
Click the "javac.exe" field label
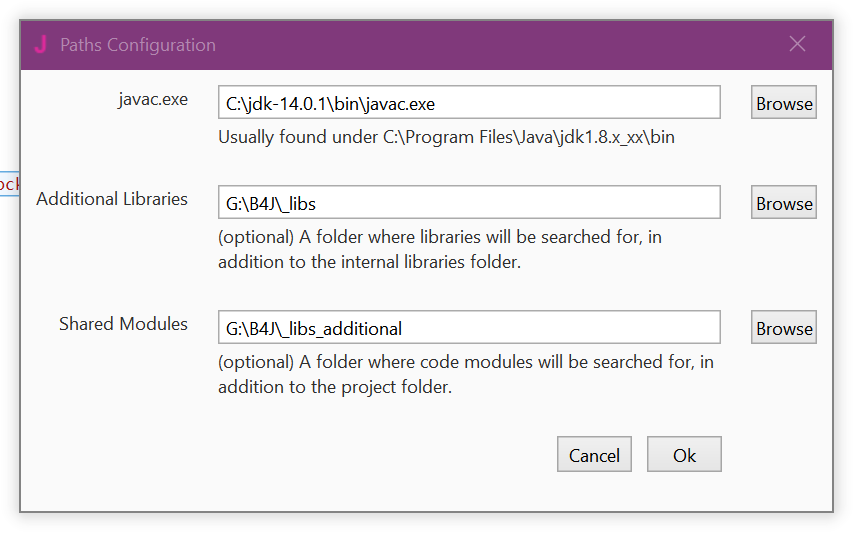(152, 99)
